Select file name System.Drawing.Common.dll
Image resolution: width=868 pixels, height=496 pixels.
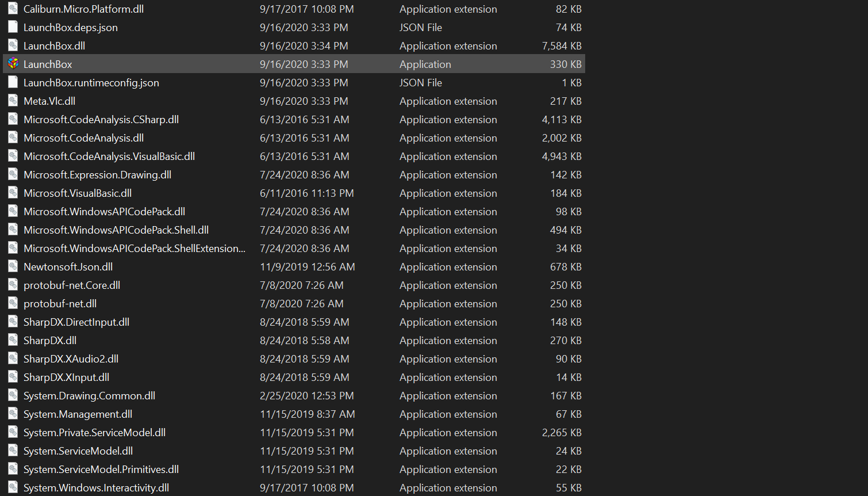89,396
